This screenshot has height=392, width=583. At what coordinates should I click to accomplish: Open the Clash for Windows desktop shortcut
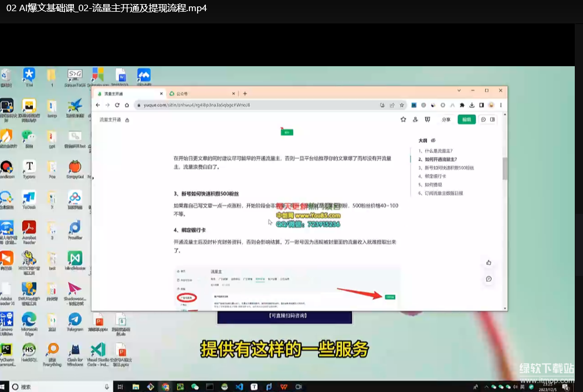tap(74, 355)
